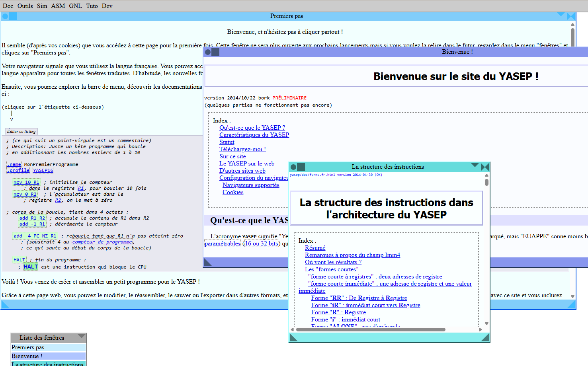Open 'Forme "iR" : immédiat court vers Registre' link
588x366 pixels.
pos(366,305)
